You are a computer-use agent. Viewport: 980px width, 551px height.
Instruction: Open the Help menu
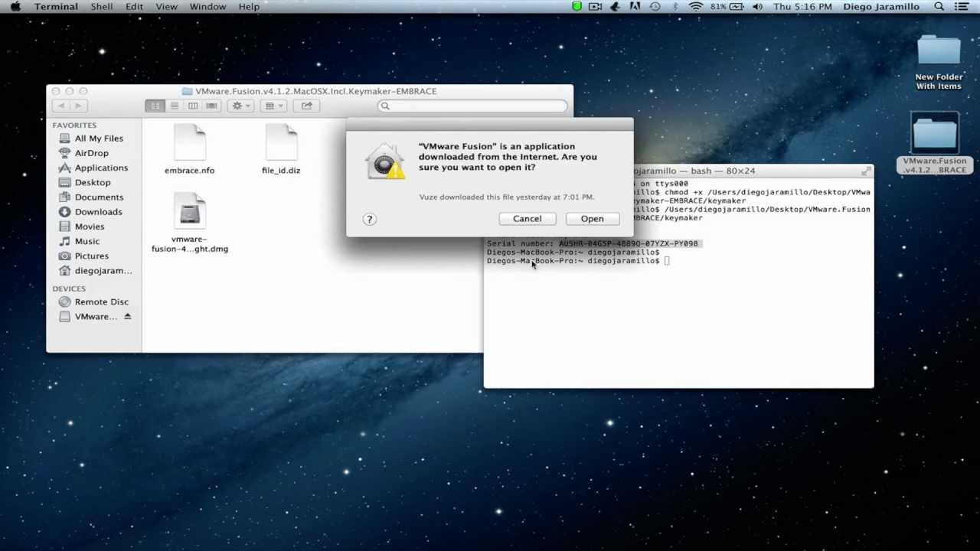coord(249,7)
